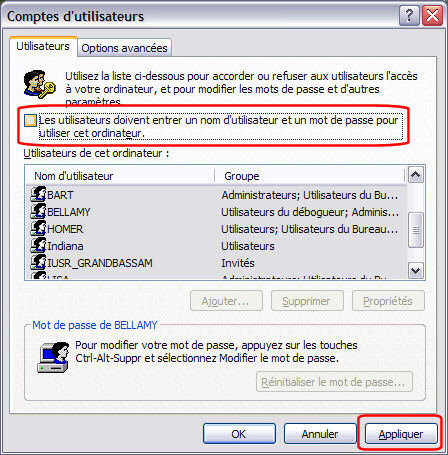Click the computer user password icon
The width and height of the screenshot is (448, 455).
point(53,357)
